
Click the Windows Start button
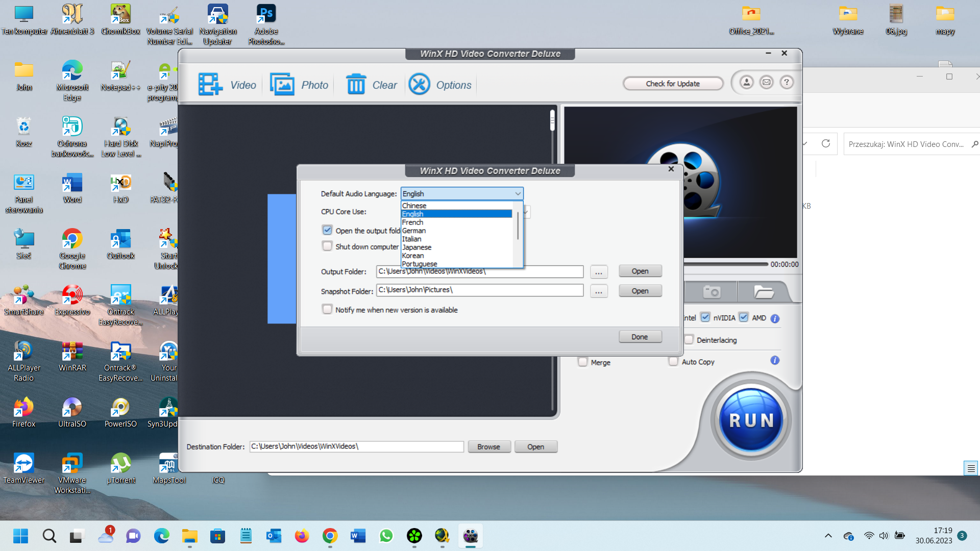(x=21, y=536)
